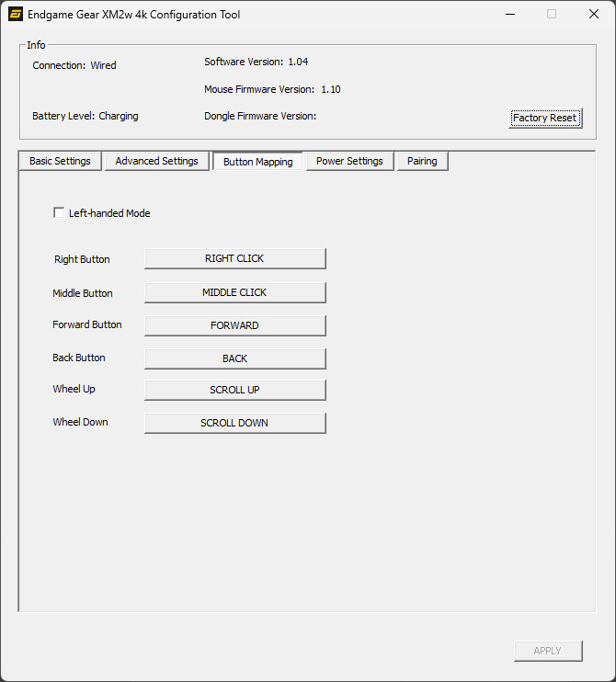Click the Mouse Firmware Version: 1.10 text

click(x=272, y=89)
